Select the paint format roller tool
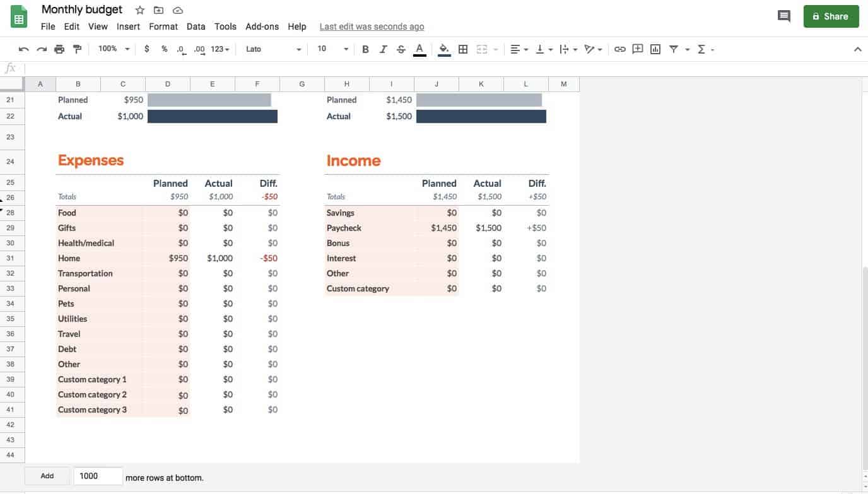Screen dimensions: 868x494 coord(77,49)
